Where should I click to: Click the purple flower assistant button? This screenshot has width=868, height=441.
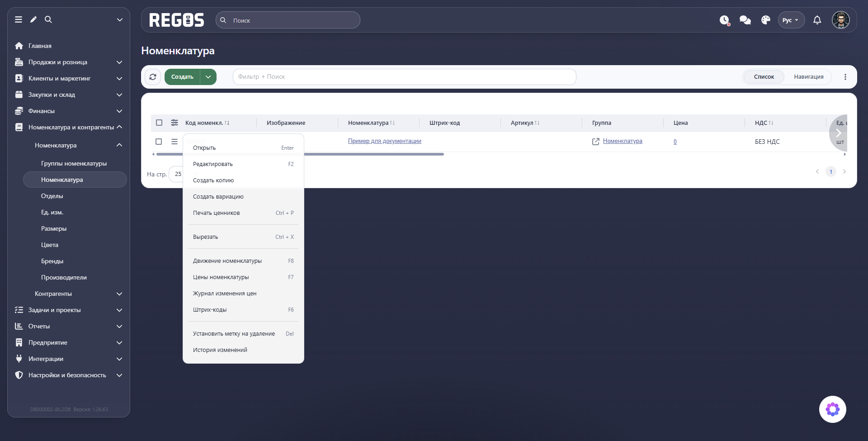tap(833, 409)
